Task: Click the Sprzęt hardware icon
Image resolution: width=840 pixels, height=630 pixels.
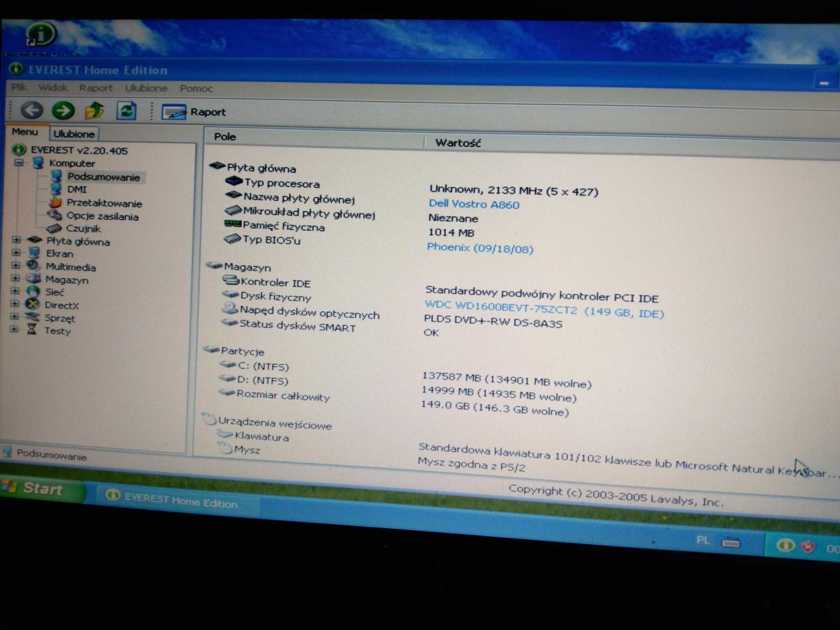Action: [x=32, y=317]
